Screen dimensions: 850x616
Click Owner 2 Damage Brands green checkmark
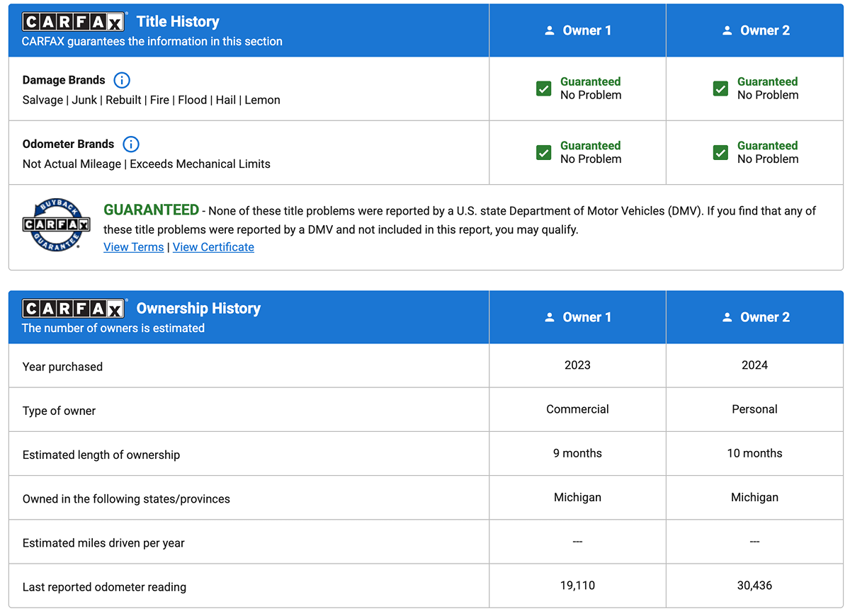click(x=720, y=89)
